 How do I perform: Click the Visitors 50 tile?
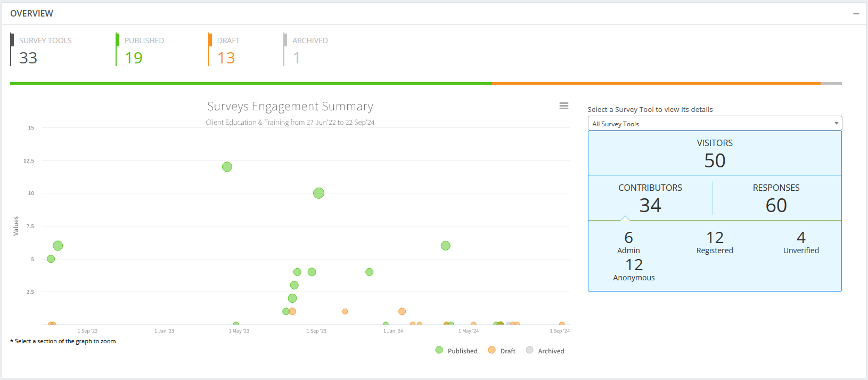(x=715, y=153)
